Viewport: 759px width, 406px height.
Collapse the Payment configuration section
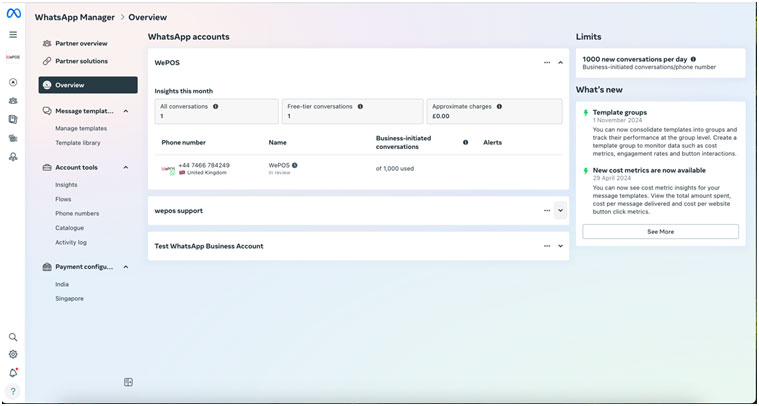[x=126, y=267]
